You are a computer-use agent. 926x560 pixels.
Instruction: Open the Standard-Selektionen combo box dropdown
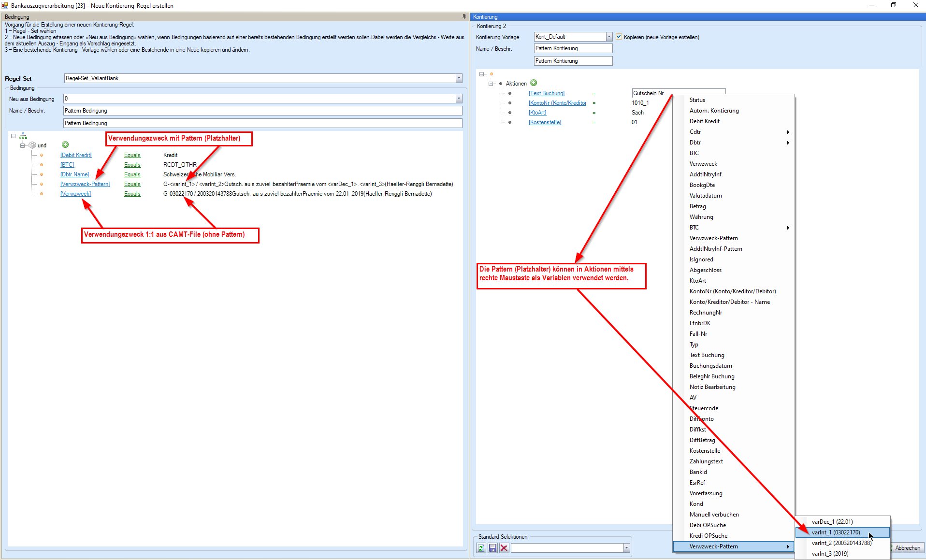(626, 548)
